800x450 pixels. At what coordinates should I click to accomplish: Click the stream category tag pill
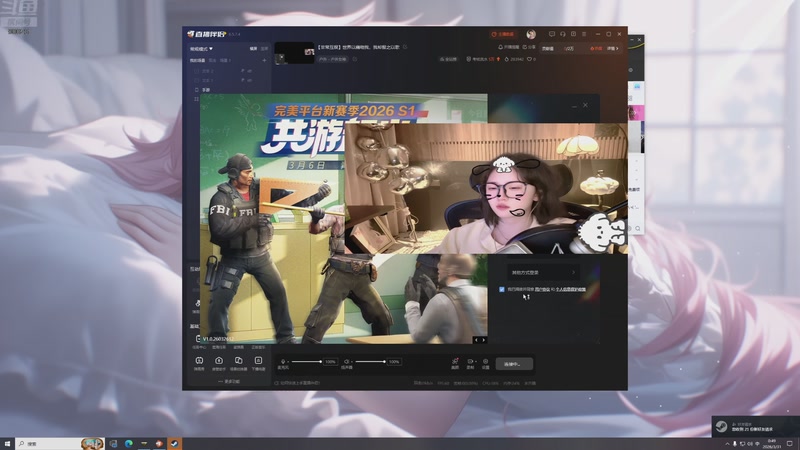333,59
